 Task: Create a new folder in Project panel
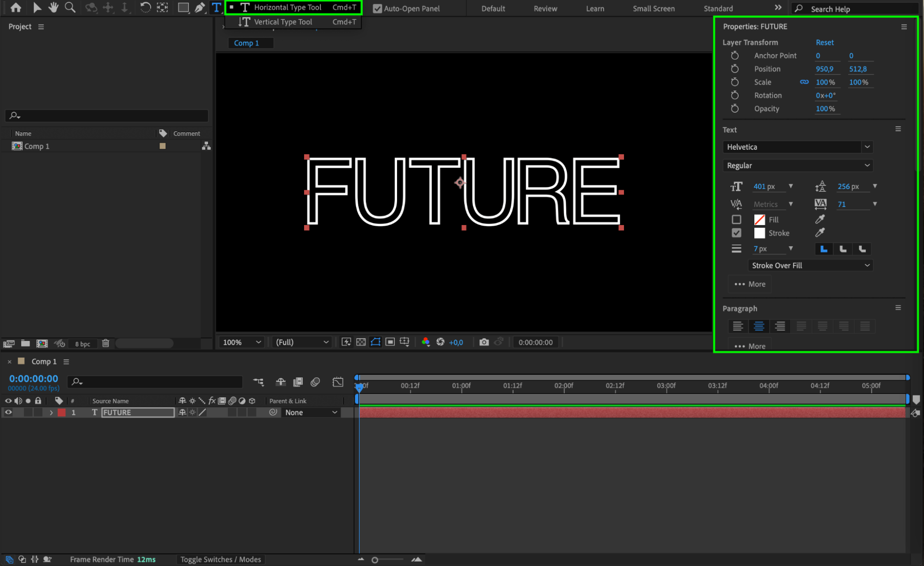(x=25, y=343)
